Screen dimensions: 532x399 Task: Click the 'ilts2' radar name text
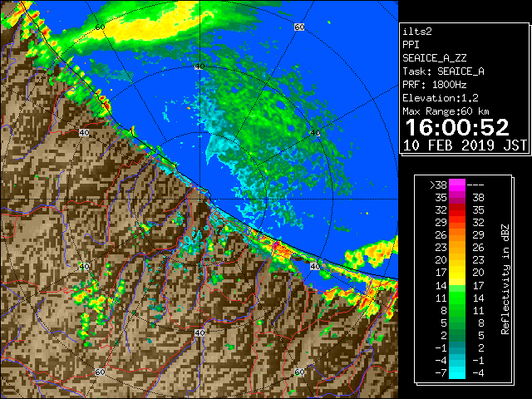coord(417,32)
